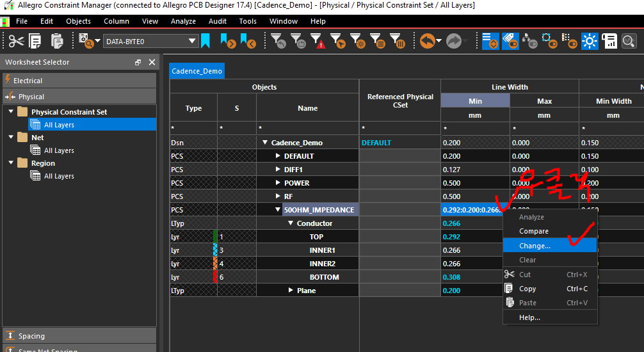Click the filter columns funnel icon
The height and width of the screenshot is (352, 644).
pos(398,41)
